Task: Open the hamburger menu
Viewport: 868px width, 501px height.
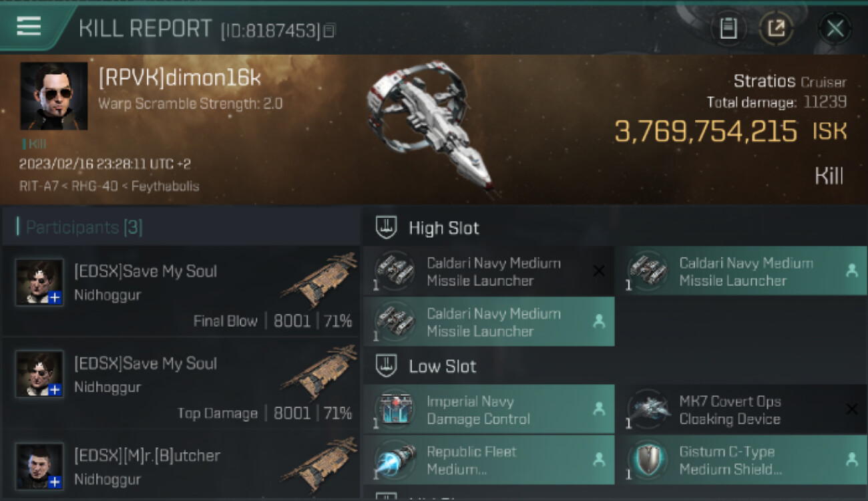Action: [x=29, y=26]
